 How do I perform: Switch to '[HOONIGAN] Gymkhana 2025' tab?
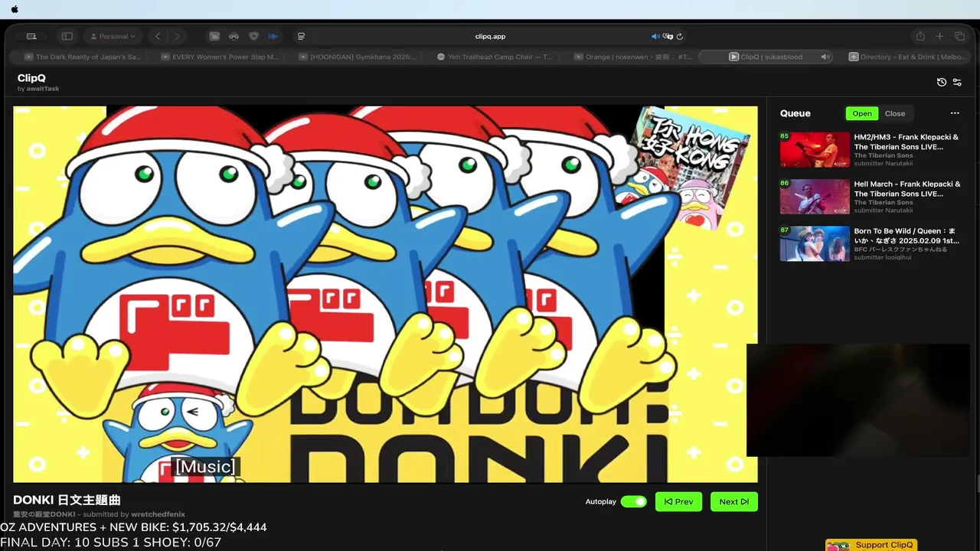pos(358,57)
